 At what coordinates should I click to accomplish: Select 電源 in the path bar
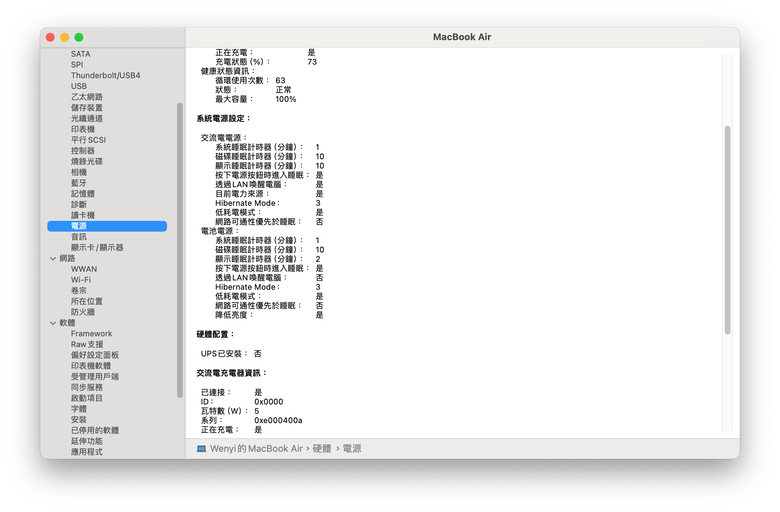click(352, 449)
